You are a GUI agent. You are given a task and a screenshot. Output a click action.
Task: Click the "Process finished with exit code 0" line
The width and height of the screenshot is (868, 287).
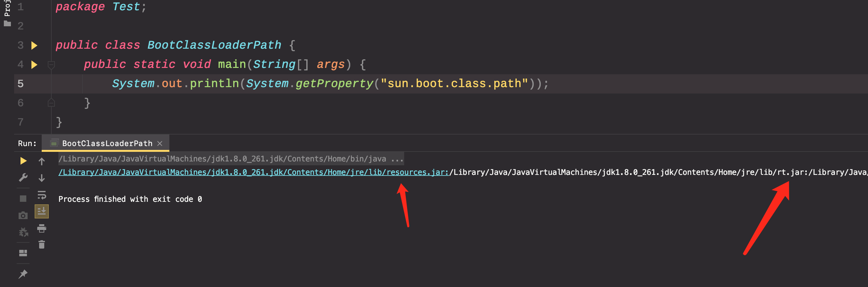click(x=130, y=199)
